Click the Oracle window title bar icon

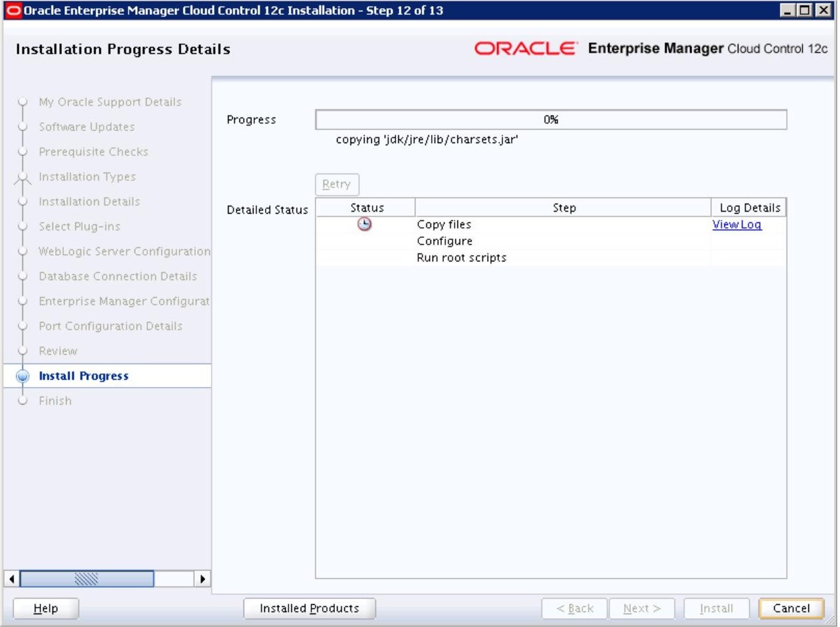point(13,11)
